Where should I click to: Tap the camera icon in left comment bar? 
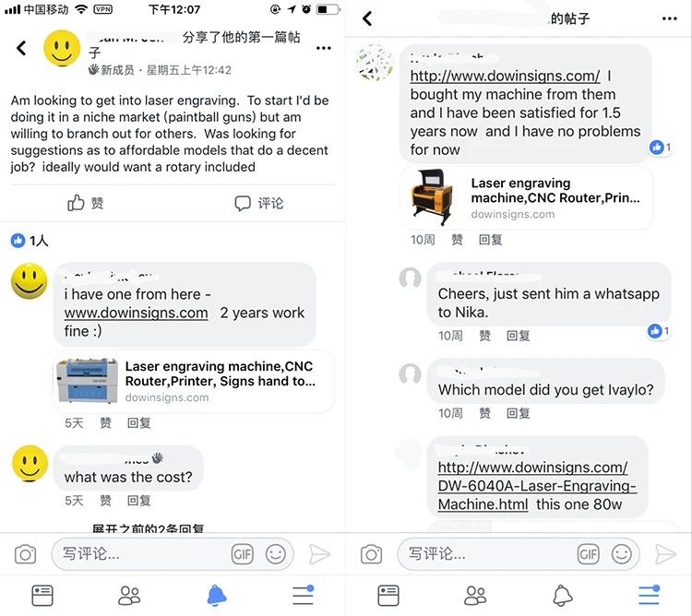coord(25,554)
